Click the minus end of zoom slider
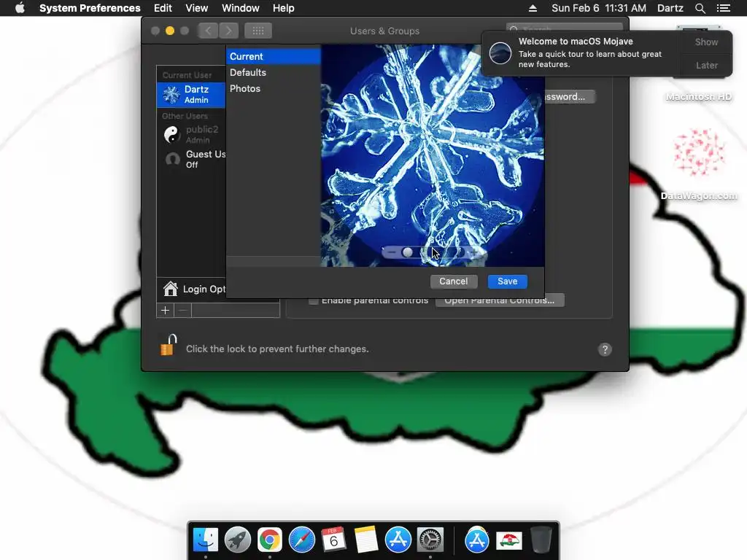This screenshot has width=747, height=560. 391,252
